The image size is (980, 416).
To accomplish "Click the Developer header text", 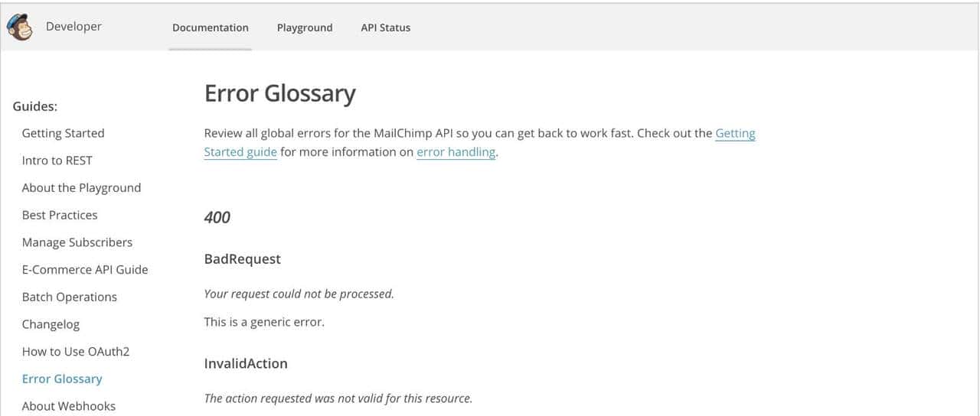I will [73, 27].
